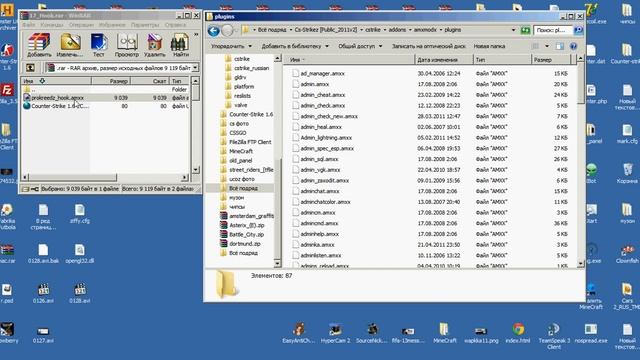
Task: Click the Explorer search input field
Action: 554,30
